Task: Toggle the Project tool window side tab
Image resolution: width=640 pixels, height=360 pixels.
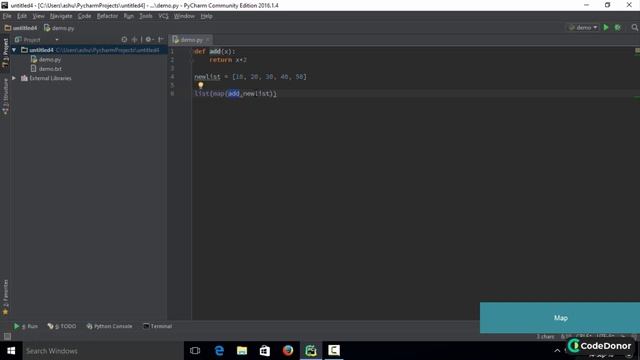Action: point(5,52)
